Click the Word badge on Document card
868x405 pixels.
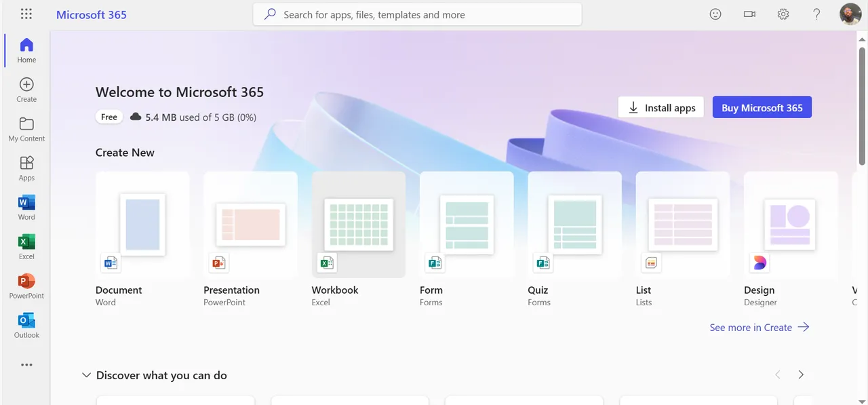pyautogui.click(x=110, y=263)
